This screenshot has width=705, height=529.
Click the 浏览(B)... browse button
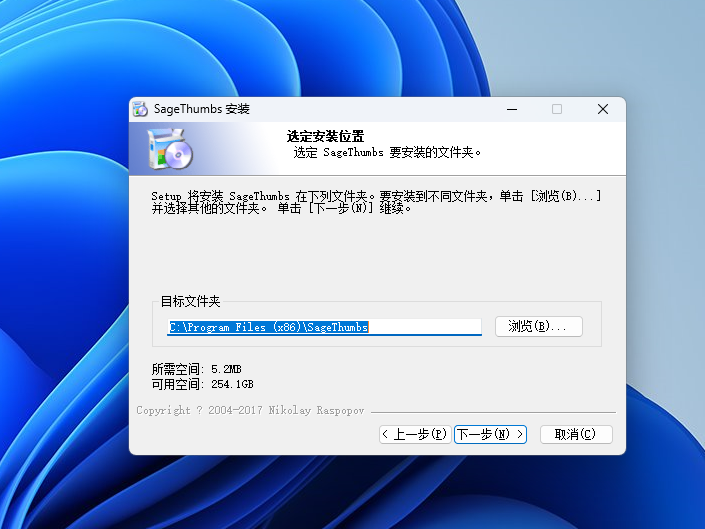click(539, 326)
